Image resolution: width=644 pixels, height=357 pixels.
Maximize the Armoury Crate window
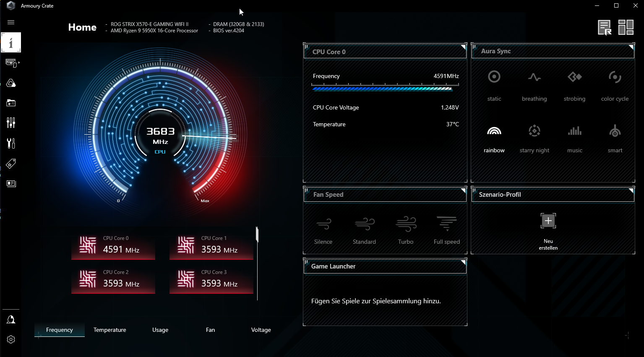click(616, 5)
